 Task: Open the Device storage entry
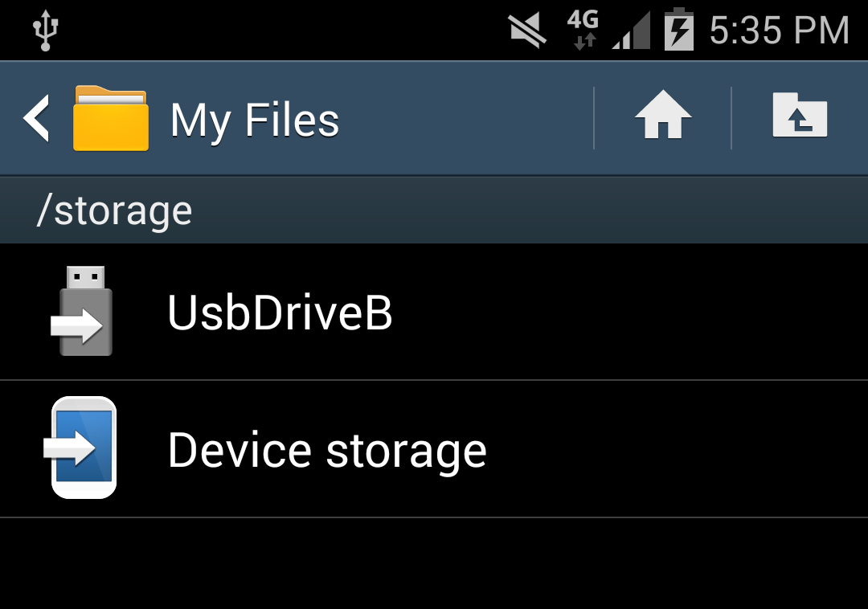(x=434, y=449)
